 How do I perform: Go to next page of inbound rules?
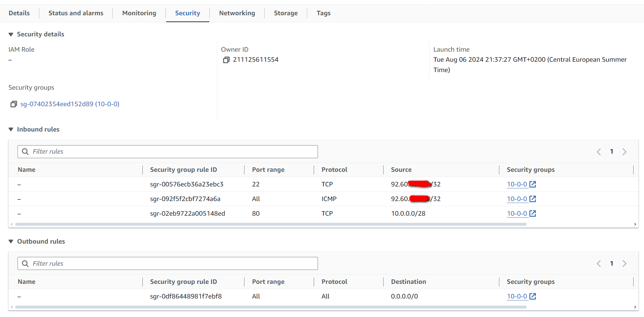pos(624,152)
